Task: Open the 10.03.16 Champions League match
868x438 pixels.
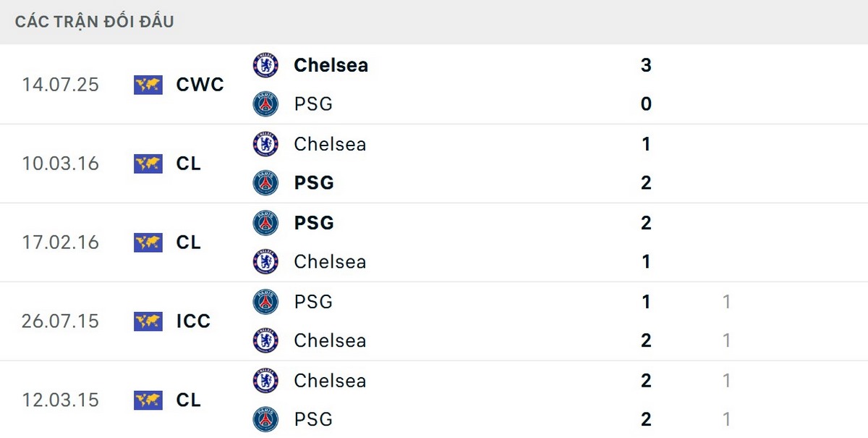Action: [x=434, y=164]
